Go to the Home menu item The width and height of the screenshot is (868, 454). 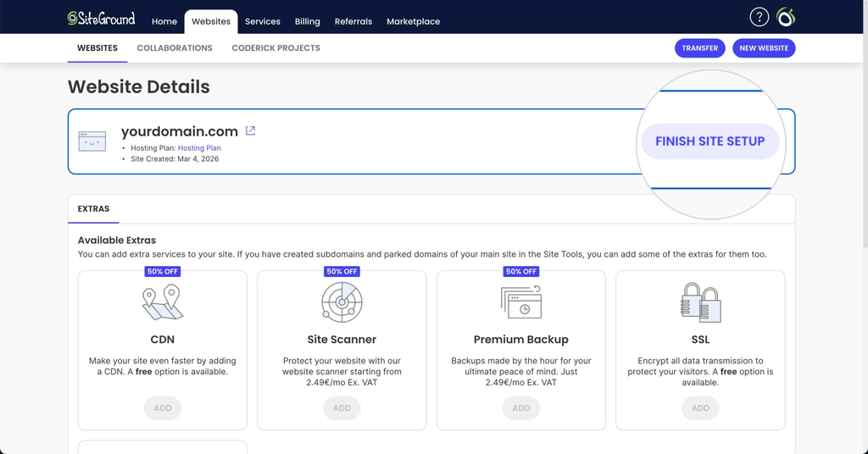[x=164, y=21]
